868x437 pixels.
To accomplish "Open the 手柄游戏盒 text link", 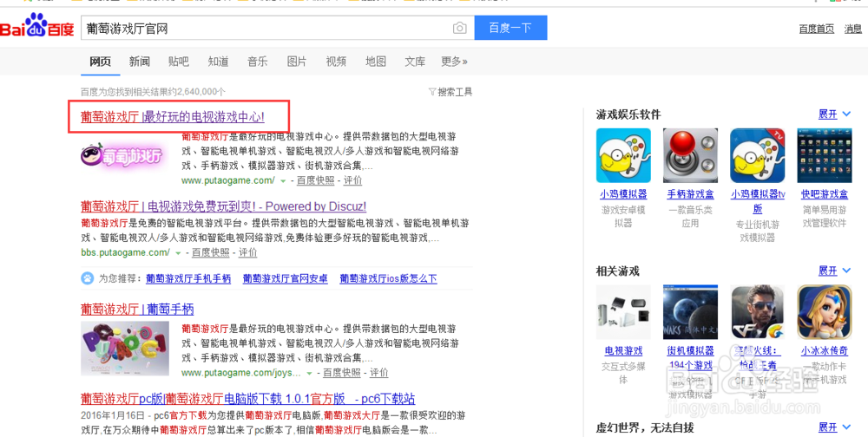I will coord(690,194).
